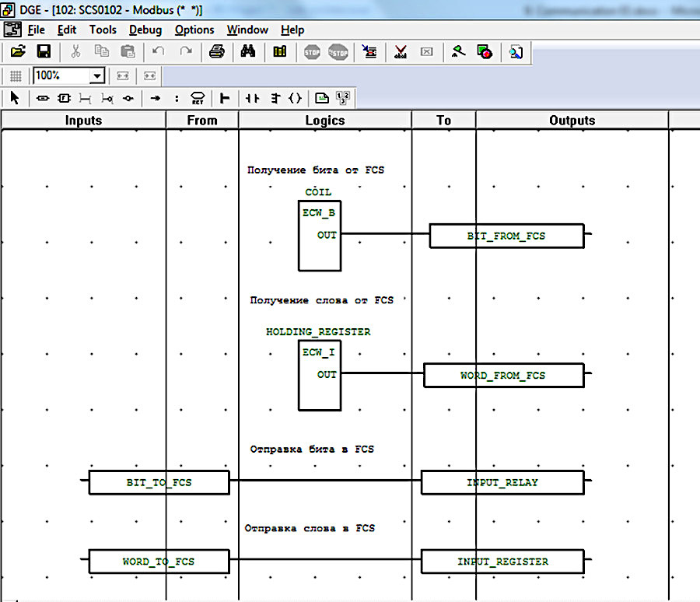Click the 1-2-3 execution order icon
The height and width of the screenshot is (602, 700).
[343, 98]
